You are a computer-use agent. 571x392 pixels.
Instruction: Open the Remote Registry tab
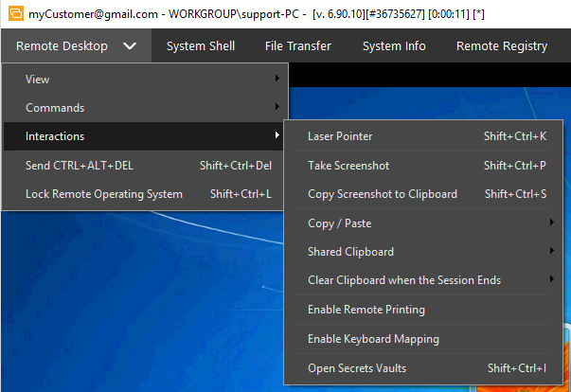pyautogui.click(x=501, y=46)
